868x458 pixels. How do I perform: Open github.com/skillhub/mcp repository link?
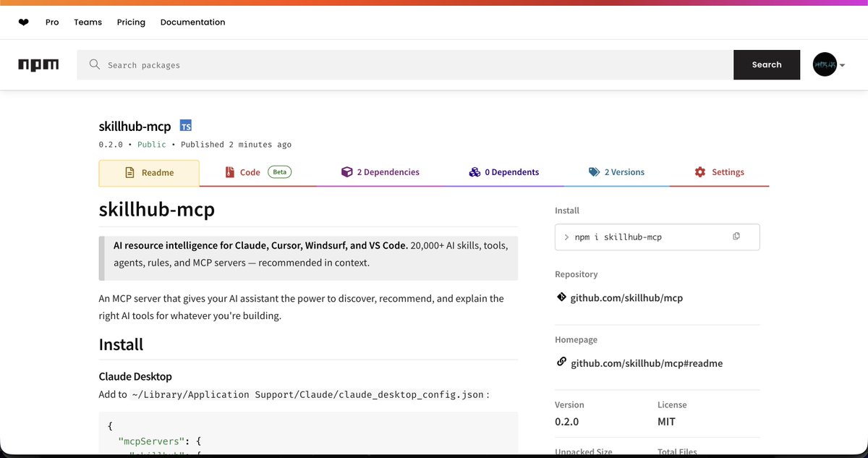(626, 298)
